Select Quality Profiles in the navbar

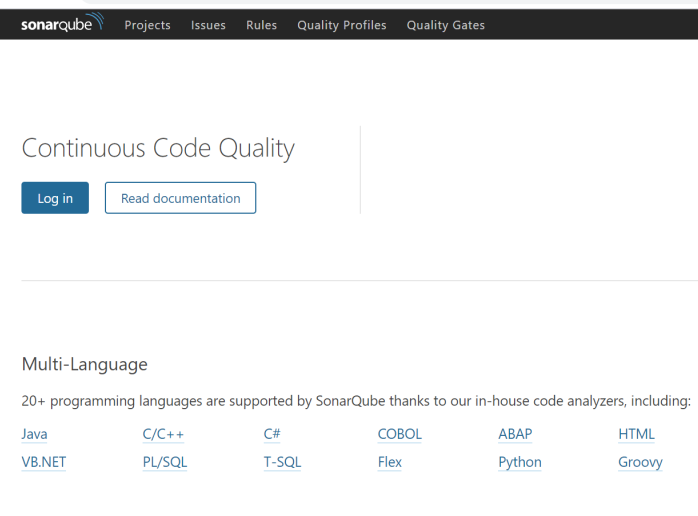click(x=342, y=25)
